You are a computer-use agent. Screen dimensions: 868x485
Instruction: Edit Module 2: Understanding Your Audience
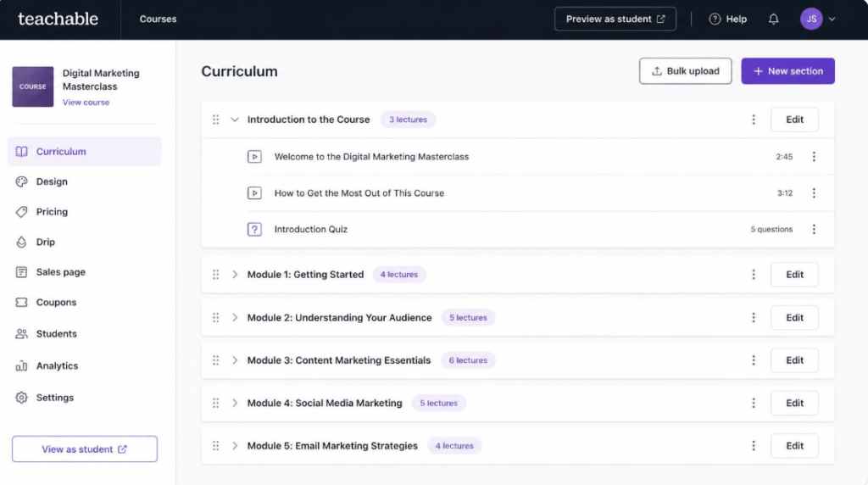coord(794,318)
